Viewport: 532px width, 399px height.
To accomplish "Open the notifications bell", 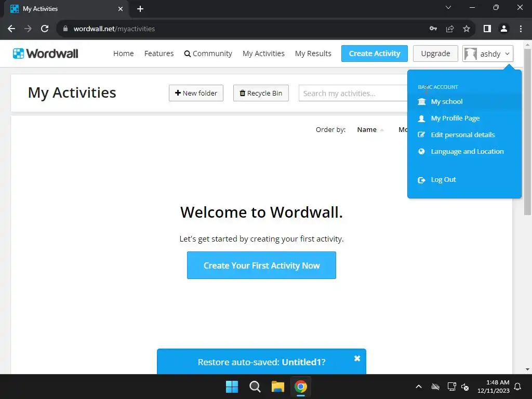I will tap(518, 387).
